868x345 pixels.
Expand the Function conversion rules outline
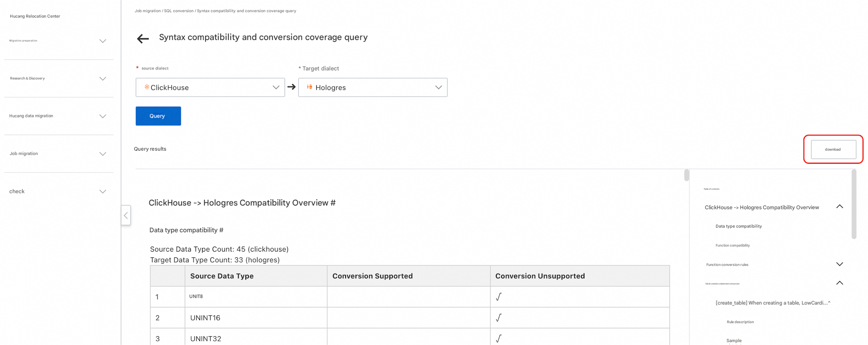click(839, 264)
